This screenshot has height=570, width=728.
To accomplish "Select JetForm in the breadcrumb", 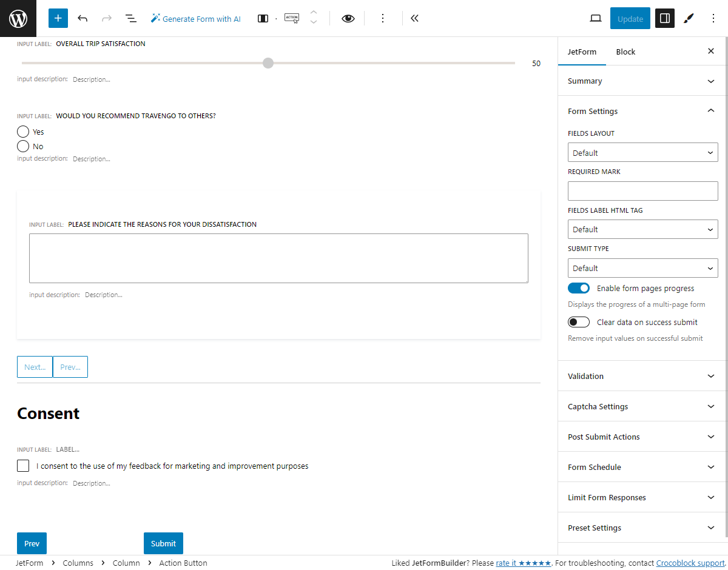I will pyautogui.click(x=29, y=563).
